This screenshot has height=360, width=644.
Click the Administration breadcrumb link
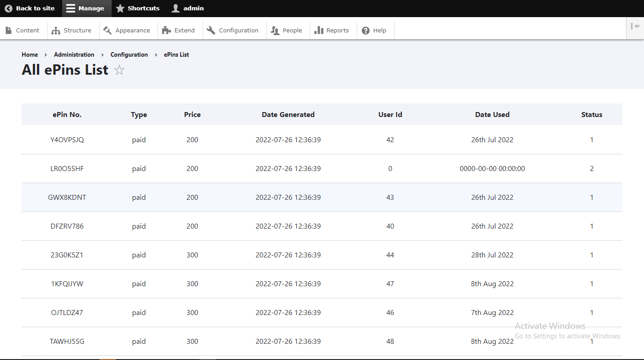tap(74, 54)
